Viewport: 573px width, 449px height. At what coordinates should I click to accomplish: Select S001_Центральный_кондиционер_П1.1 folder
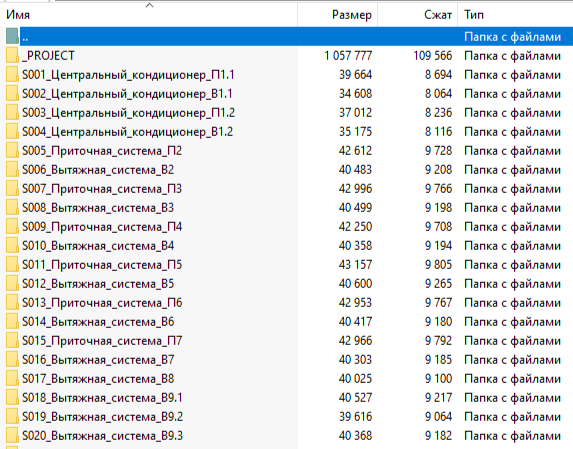[x=128, y=75]
